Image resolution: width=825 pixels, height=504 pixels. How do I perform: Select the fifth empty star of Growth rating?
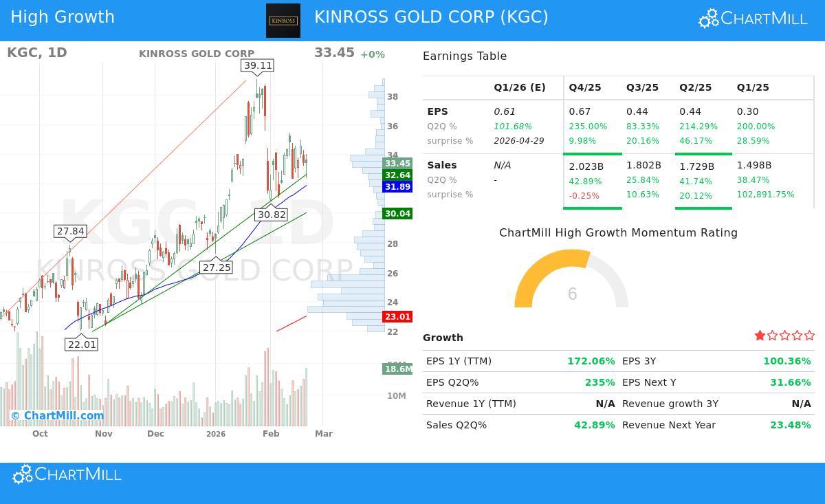[809, 336]
